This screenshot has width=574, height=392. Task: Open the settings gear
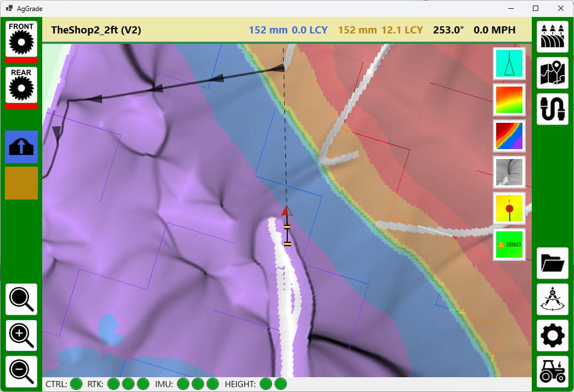pos(552,336)
